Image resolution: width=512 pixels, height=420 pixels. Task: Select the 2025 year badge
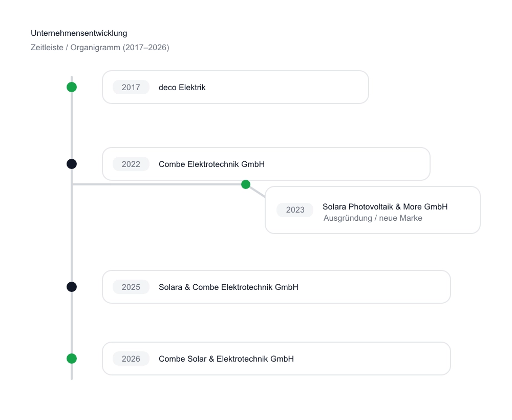pos(131,287)
